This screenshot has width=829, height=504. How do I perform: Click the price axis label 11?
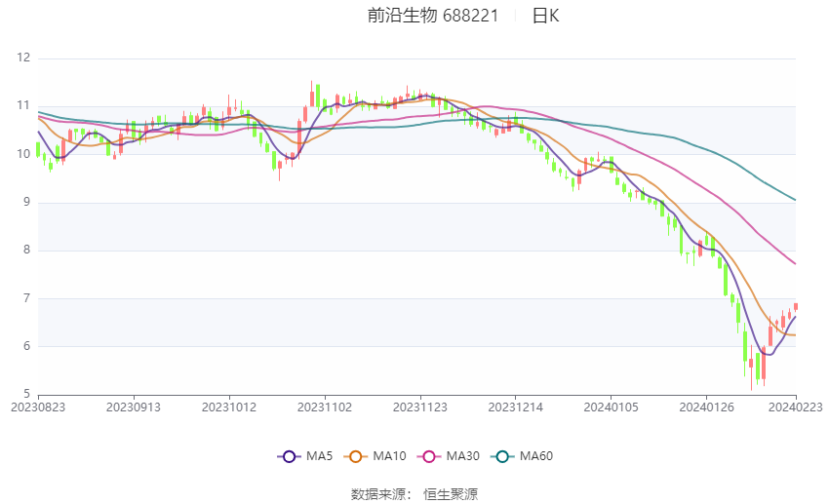tap(23, 105)
